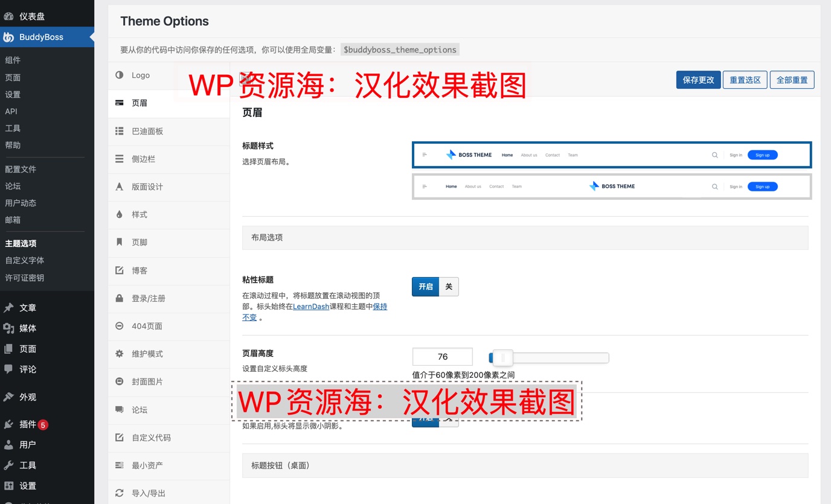831x504 pixels.
Task: Click the 页脚 bookmark icon
Action: click(x=120, y=242)
